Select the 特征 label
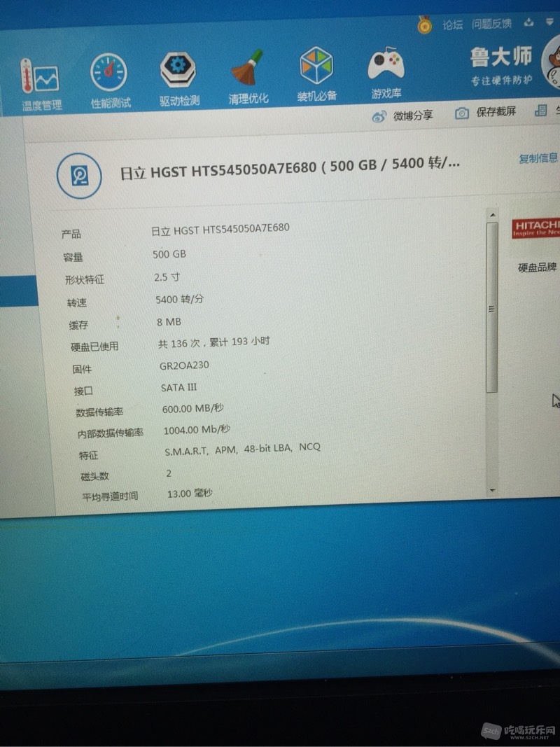The height and width of the screenshot is (747, 560). (x=89, y=456)
